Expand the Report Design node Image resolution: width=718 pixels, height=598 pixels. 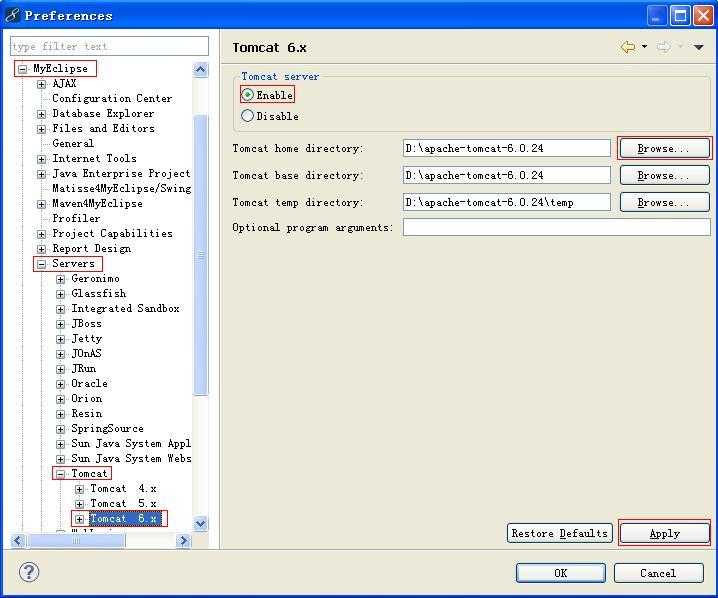pyautogui.click(x=42, y=249)
